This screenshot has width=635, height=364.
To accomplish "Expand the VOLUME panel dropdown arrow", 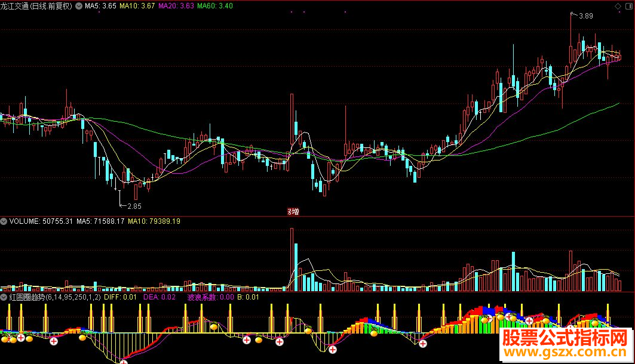I will pyautogui.click(x=4, y=221).
